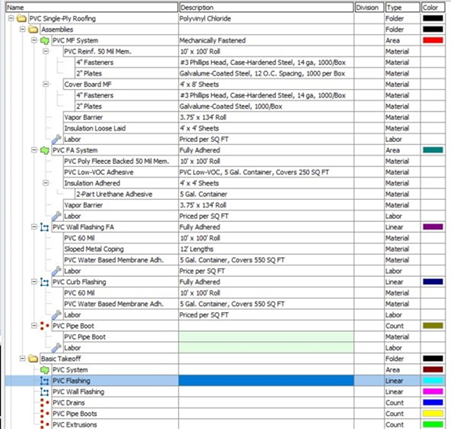Collapse the PVC FA System node
The height and width of the screenshot is (429, 451).
(34, 150)
